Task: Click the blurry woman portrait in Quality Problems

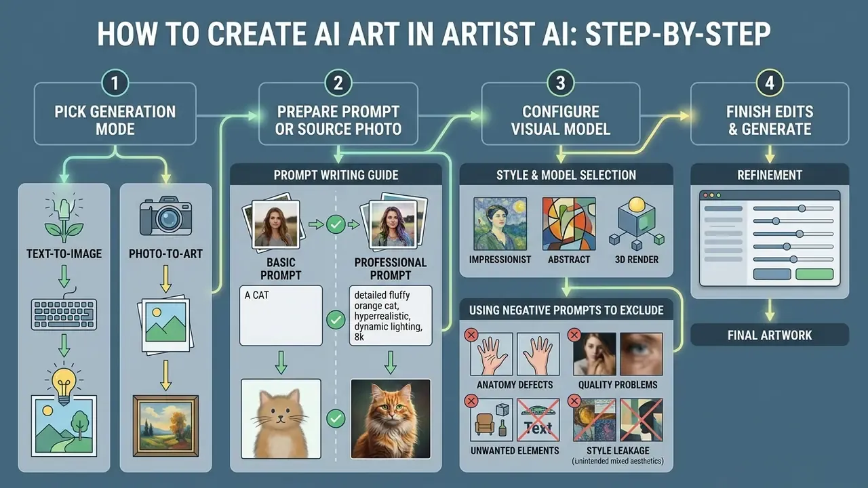Action: (x=595, y=354)
